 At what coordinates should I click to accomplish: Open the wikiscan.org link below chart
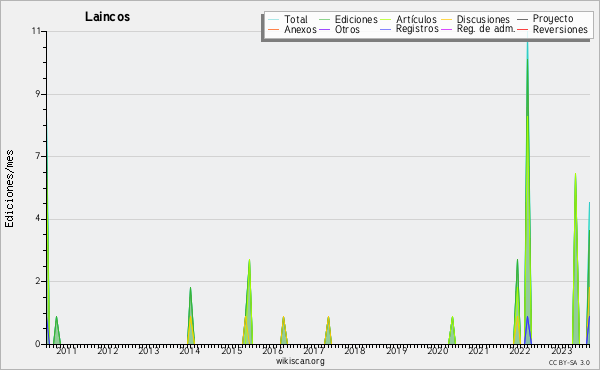pos(300,361)
